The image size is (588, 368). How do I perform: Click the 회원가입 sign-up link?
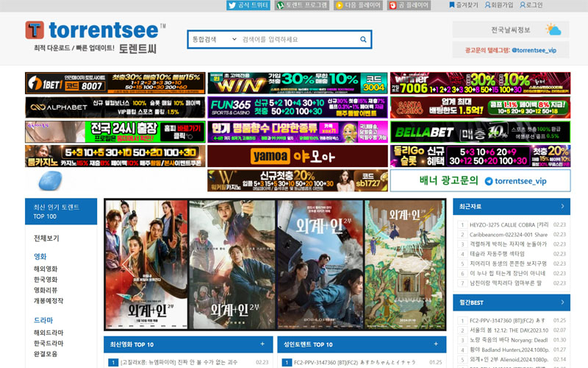pos(499,5)
